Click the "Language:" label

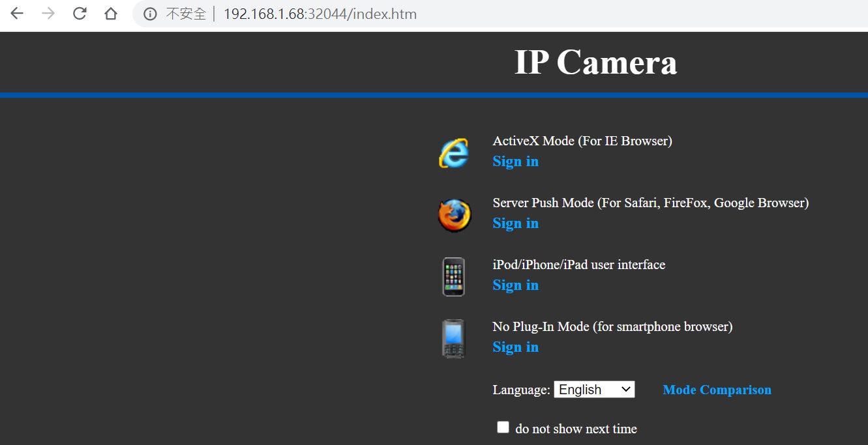point(521,390)
